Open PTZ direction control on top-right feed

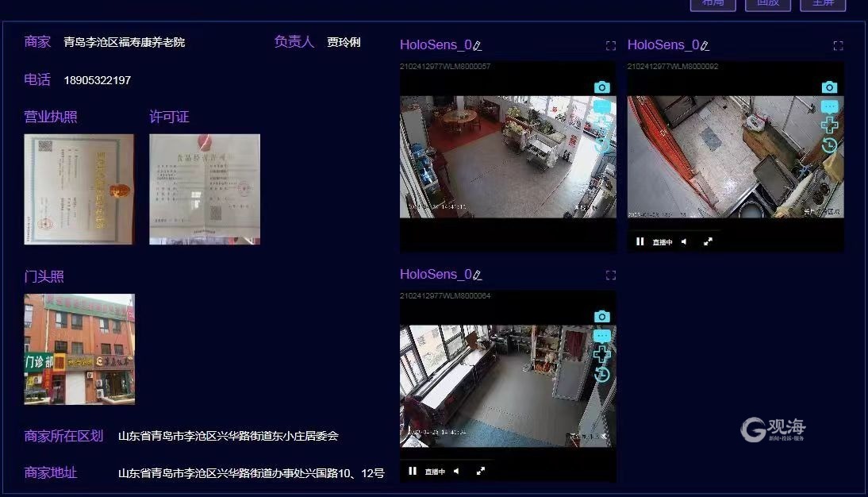point(829,125)
